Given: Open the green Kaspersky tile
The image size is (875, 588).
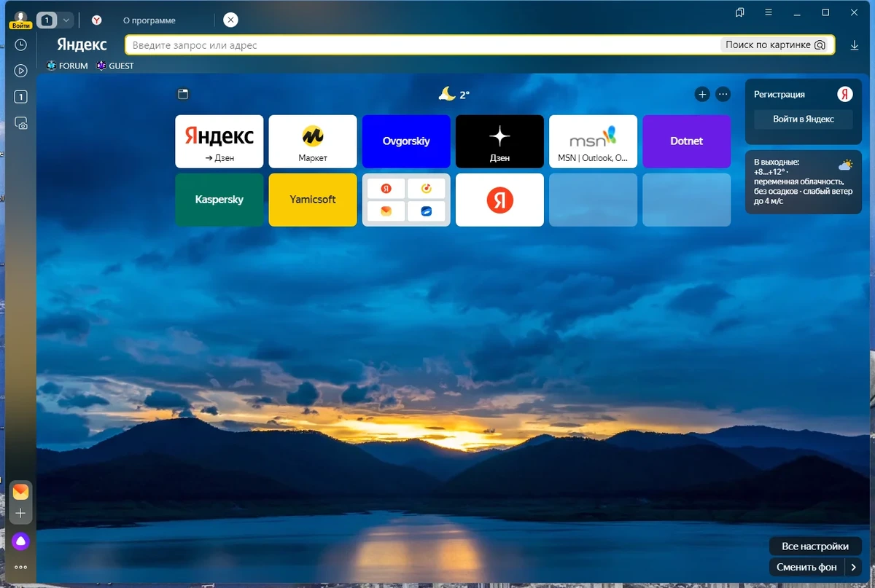Looking at the screenshot, I should coord(219,200).
